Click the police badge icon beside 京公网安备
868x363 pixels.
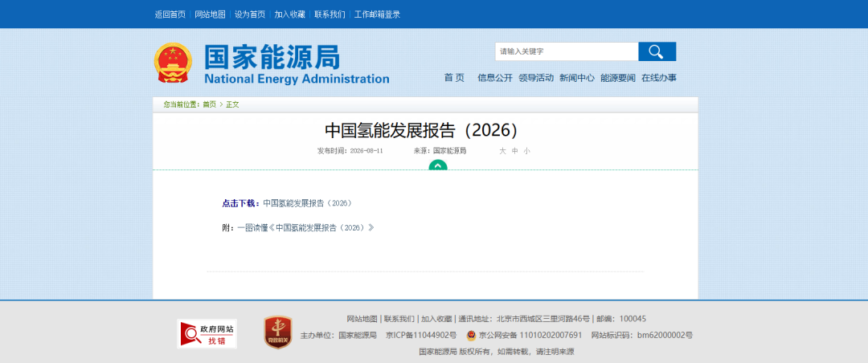pos(471,336)
